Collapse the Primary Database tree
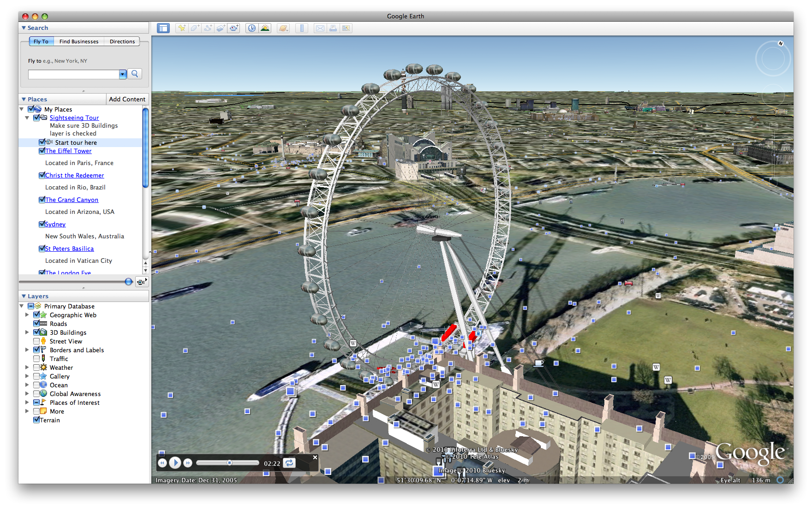This screenshot has width=812, height=509. coord(22,306)
